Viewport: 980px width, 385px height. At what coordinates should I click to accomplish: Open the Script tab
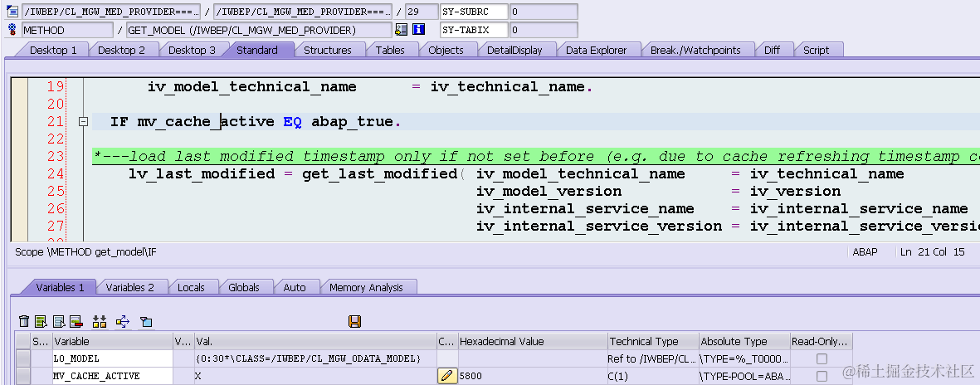(x=817, y=50)
